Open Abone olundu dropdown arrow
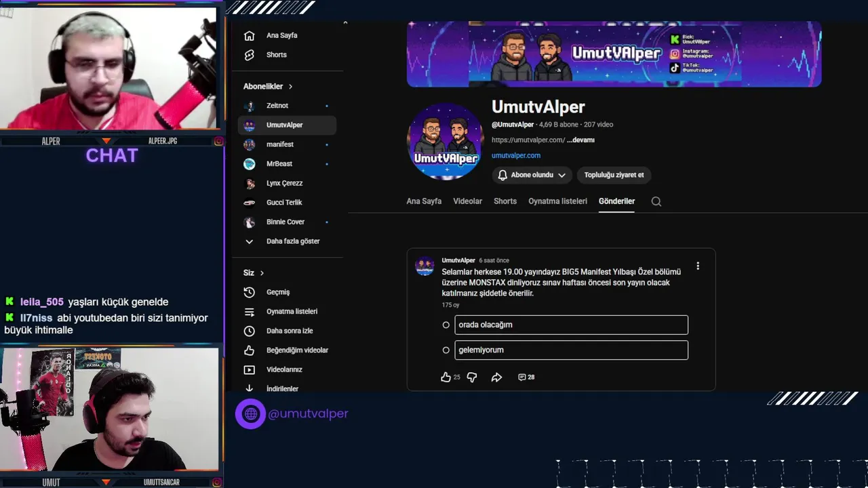 coord(561,175)
